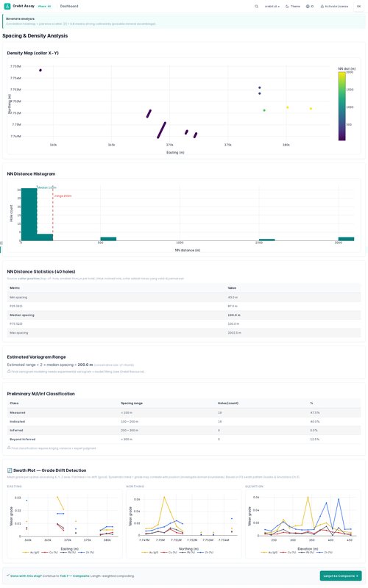Viewport: 368px width, 588px height.
Task: Click the green collar point in density map
Action: (x=264, y=110)
